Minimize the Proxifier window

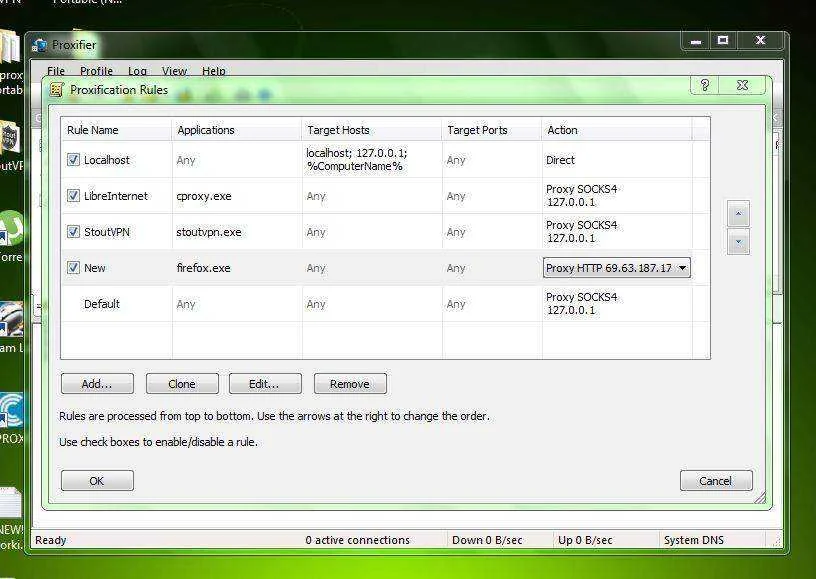click(x=696, y=41)
